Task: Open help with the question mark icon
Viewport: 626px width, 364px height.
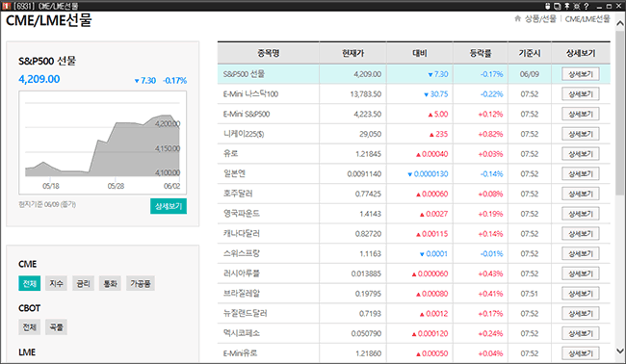Action: [587, 6]
